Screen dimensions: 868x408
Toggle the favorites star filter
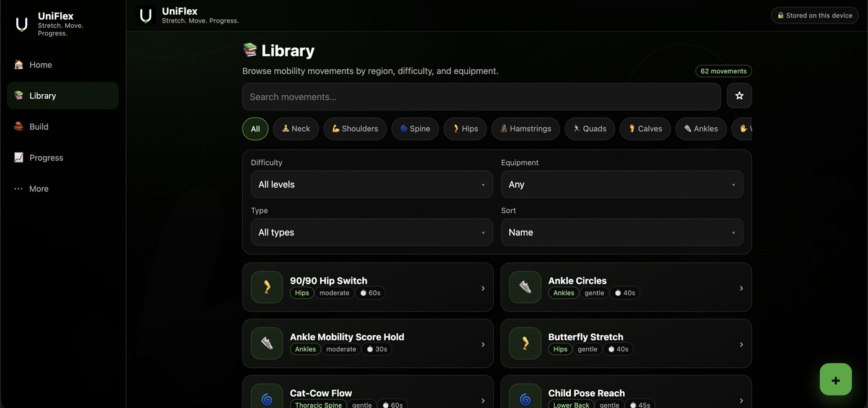739,96
